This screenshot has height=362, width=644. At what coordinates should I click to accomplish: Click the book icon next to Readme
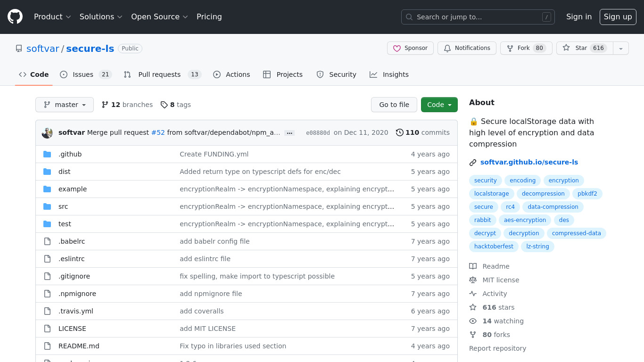click(x=473, y=266)
